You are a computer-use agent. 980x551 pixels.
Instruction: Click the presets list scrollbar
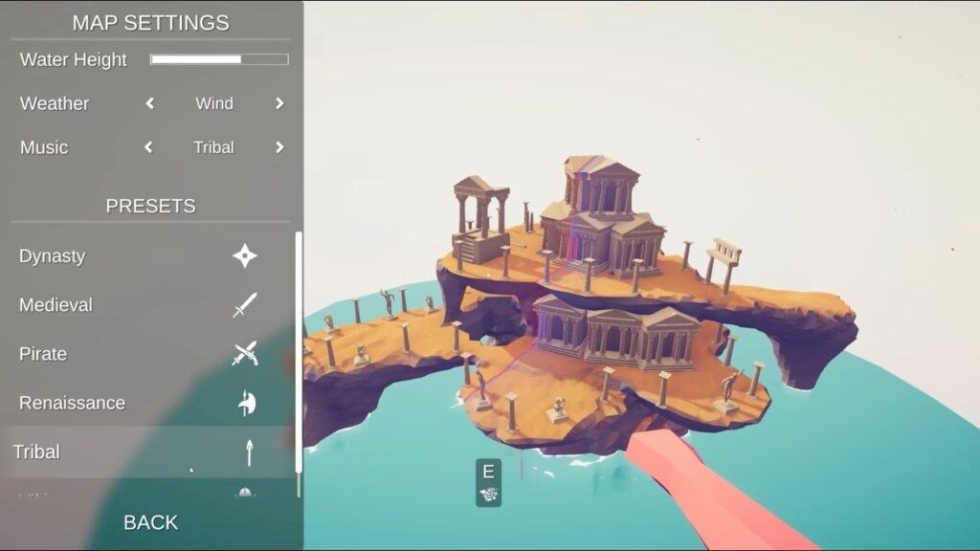click(x=299, y=353)
